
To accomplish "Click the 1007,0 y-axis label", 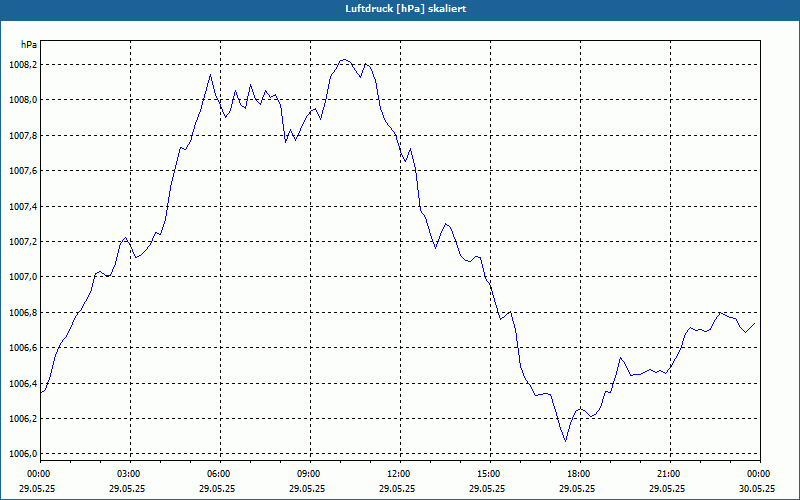I will pyautogui.click(x=23, y=277).
